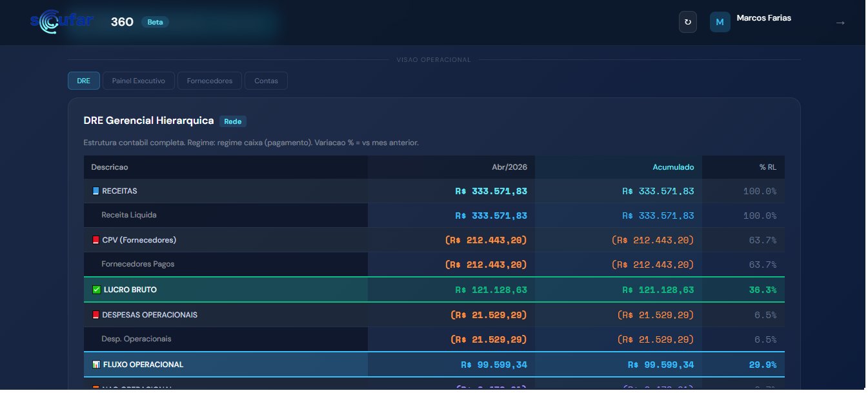
Task: Expand the CPV (Fornecedores) group
Action: pos(434,240)
